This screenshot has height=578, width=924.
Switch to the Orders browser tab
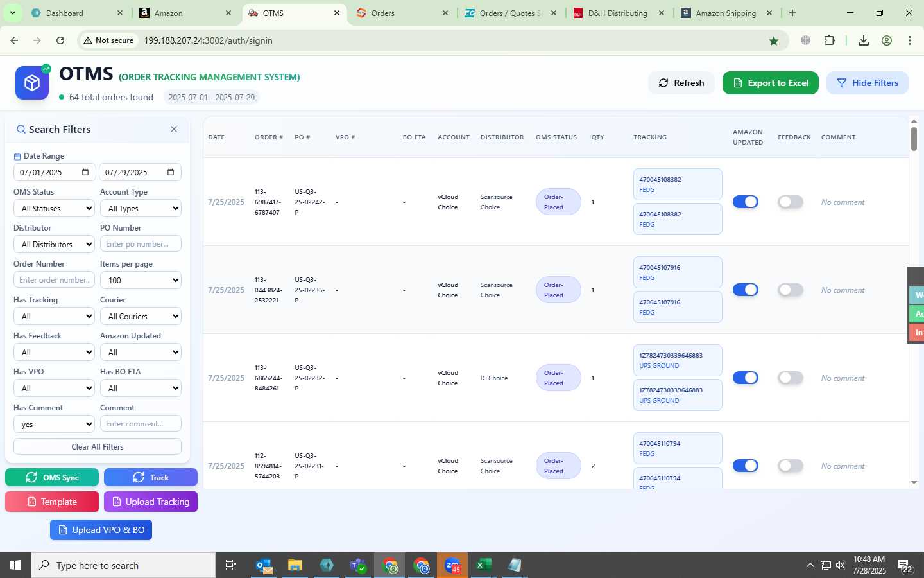[x=402, y=13]
